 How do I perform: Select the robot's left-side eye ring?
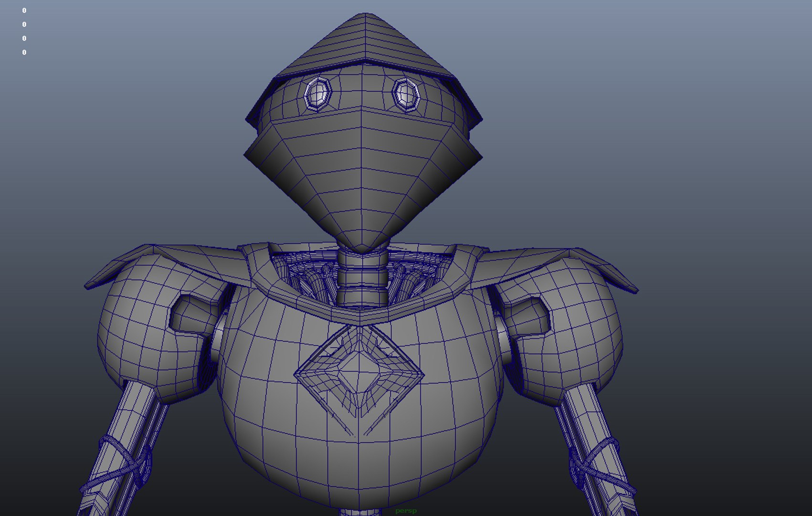(317, 94)
